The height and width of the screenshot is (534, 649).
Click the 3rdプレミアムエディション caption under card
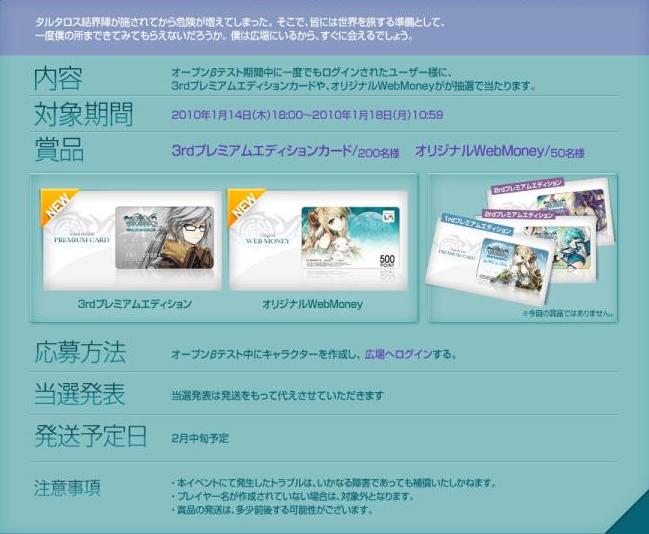[x=135, y=304]
